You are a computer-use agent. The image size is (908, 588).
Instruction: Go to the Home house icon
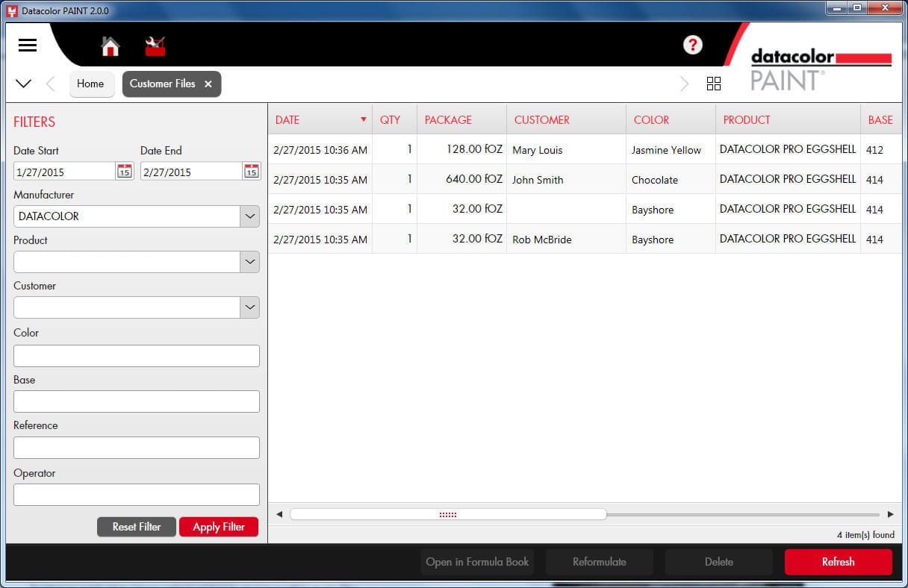[x=111, y=46]
